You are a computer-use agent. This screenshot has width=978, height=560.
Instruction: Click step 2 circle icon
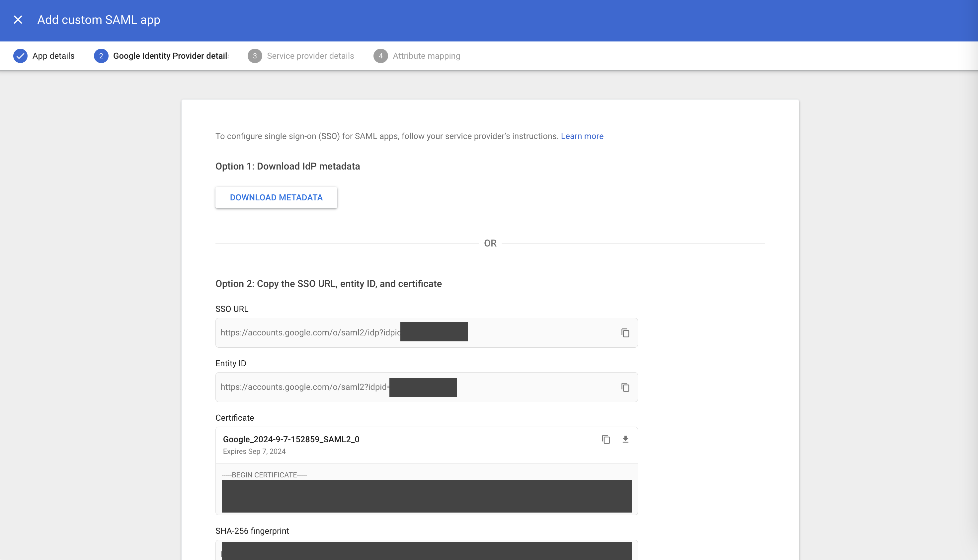pos(101,56)
